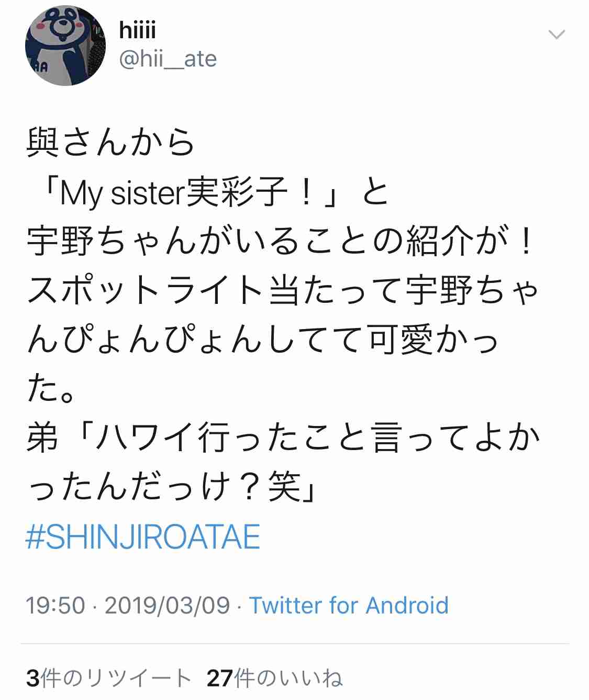This screenshot has height=700, width=589.
Task: Click the line 弟「ハワイ行ったこと言ってよか
Action: click(x=283, y=438)
